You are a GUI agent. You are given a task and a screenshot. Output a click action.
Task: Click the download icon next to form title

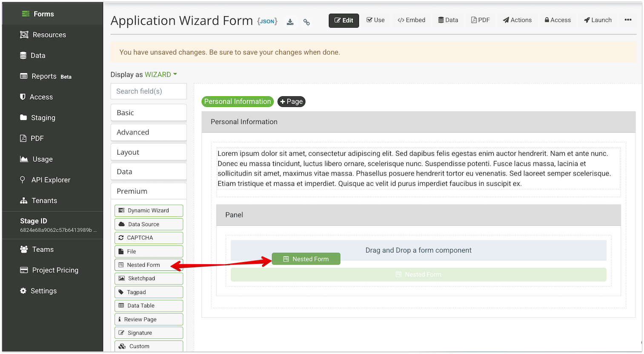click(x=290, y=22)
